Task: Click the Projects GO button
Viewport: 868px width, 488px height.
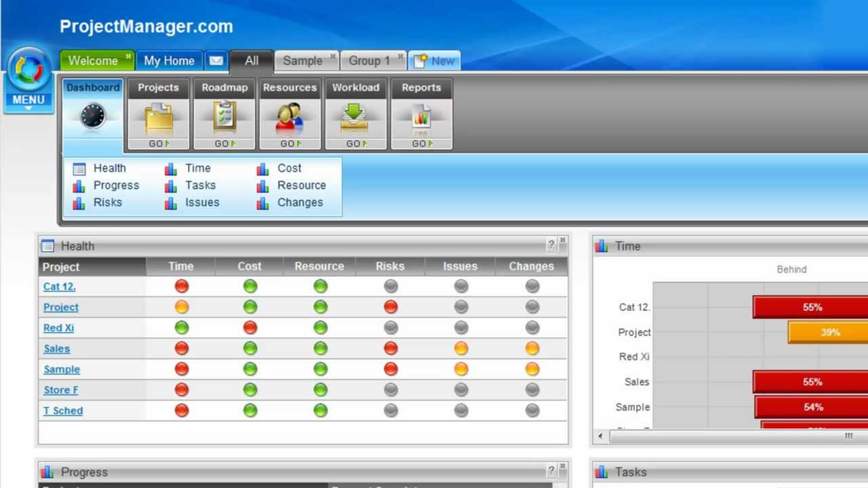Action: point(159,144)
